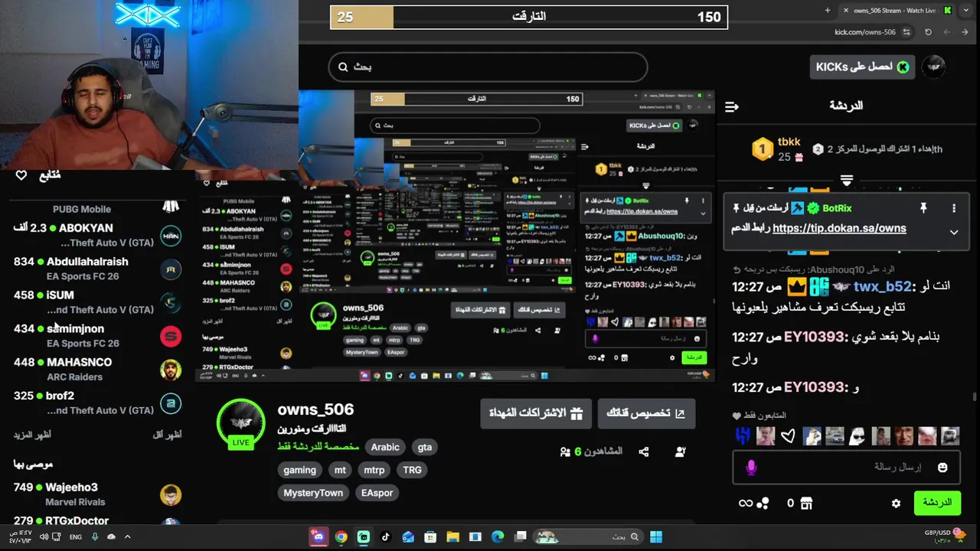Reload the kick.com page

pos(928,32)
